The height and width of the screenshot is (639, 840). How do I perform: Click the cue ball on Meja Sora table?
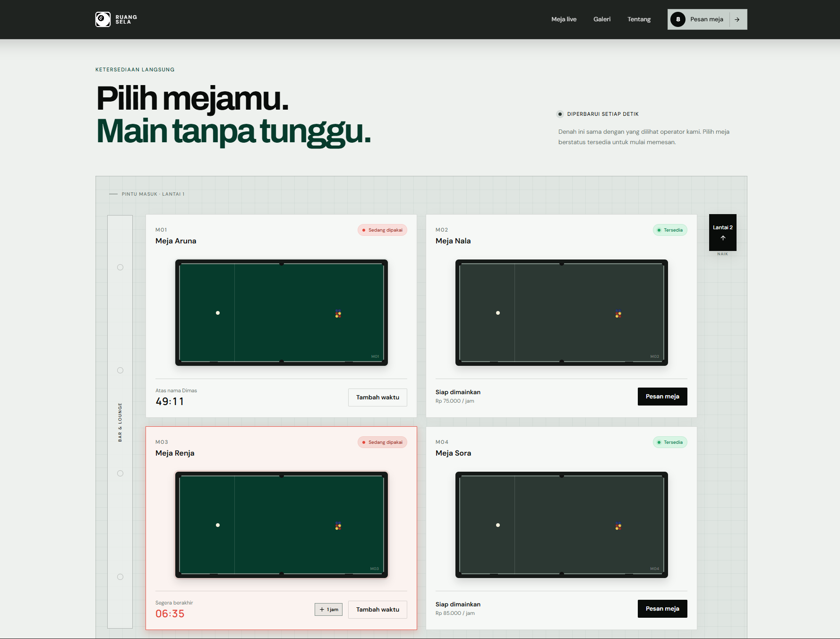click(498, 525)
